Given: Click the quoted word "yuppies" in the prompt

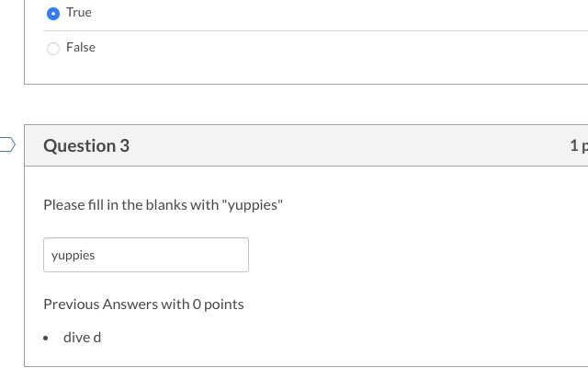Looking at the screenshot, I should coord(253,205).
